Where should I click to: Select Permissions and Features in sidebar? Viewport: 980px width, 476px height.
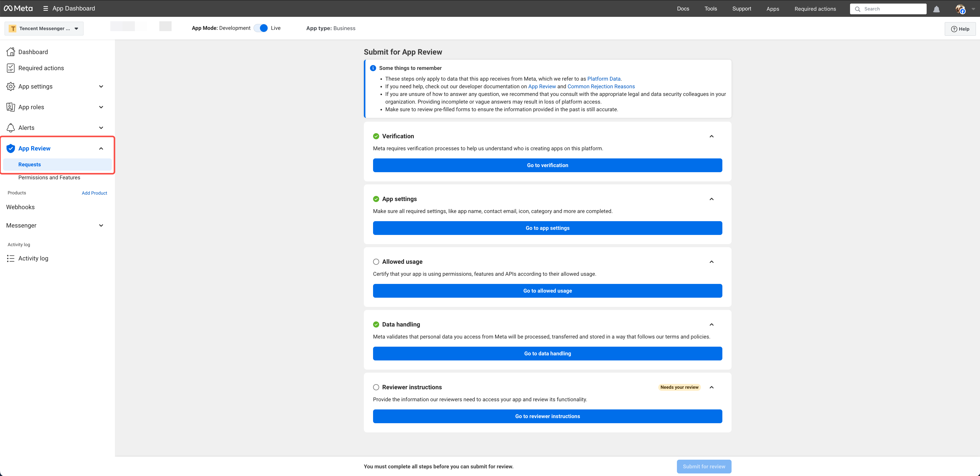[49, 178]
